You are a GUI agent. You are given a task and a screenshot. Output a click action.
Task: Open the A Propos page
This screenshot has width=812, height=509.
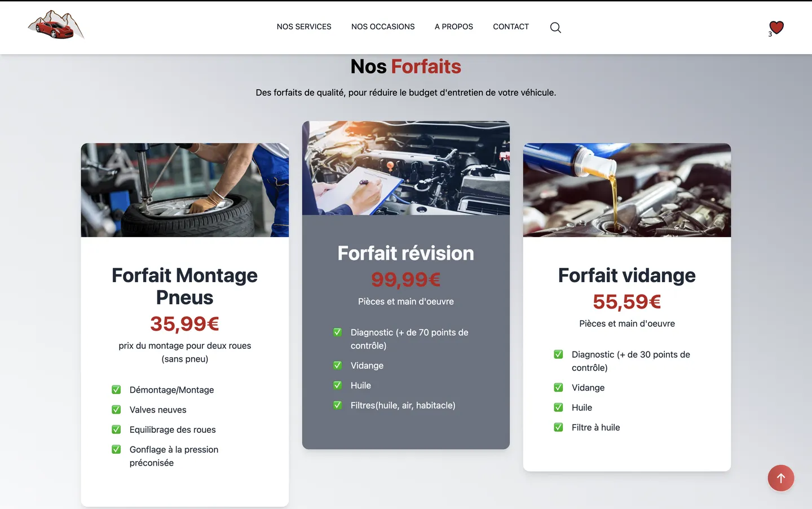[x=453, y=27]
